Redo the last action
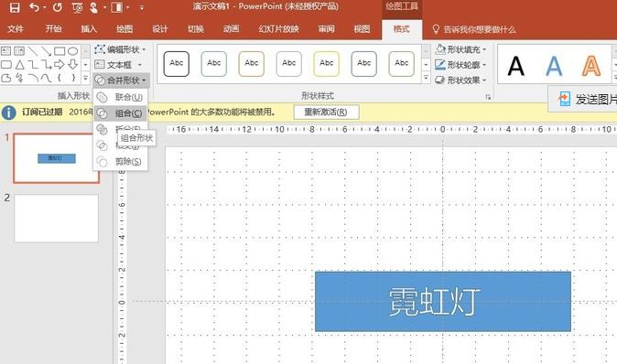The height and width of the screenshot is (364, 617). pos(58,7)
